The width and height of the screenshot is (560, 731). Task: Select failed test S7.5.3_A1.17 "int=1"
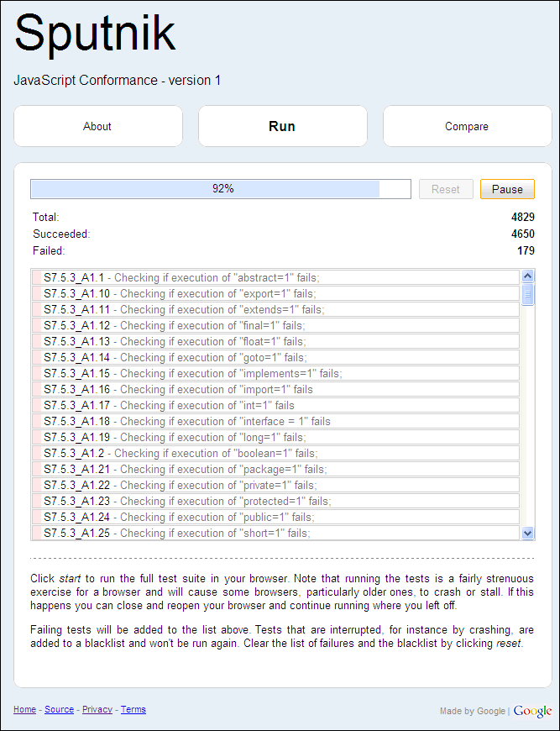276,405
